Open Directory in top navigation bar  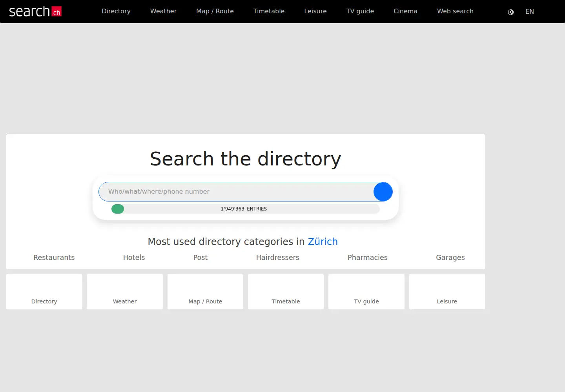(x=116, y=11)
